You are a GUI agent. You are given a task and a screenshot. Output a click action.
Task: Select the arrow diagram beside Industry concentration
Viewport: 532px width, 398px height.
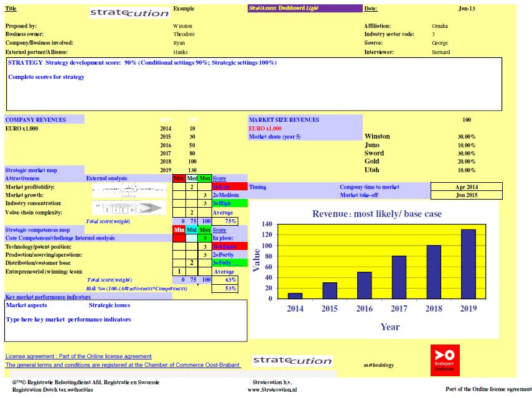coord(130,207)
